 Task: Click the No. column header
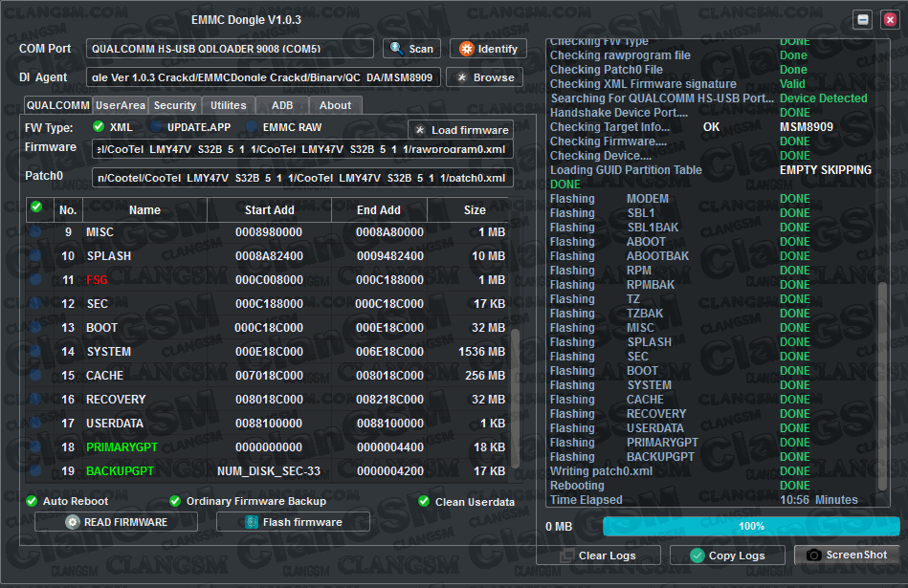[68, 210]
